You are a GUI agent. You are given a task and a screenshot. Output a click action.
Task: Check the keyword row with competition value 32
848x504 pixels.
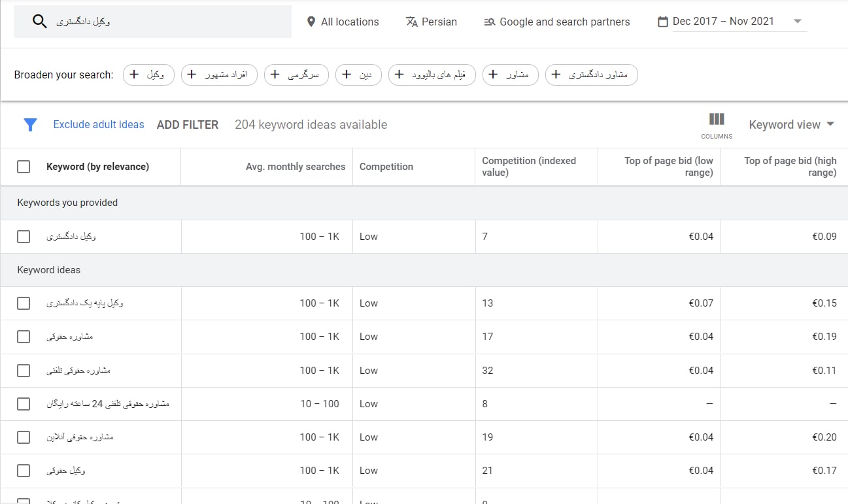tap(24, 371)
